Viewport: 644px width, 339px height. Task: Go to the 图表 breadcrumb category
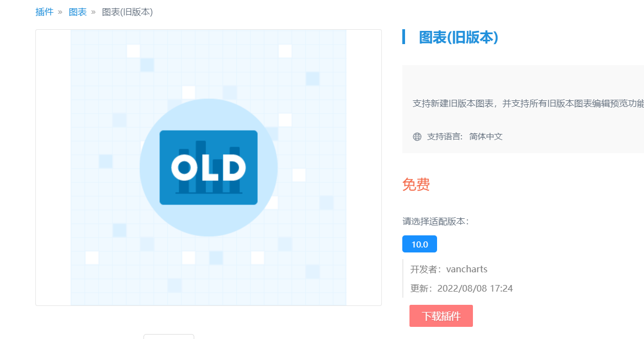tap(77, 12)
